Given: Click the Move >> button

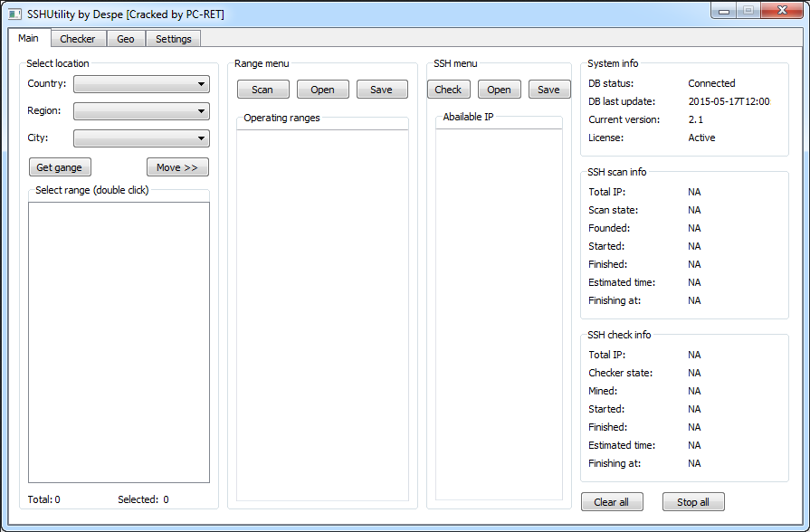Looking at the screenshot, I should coord(177,167).
